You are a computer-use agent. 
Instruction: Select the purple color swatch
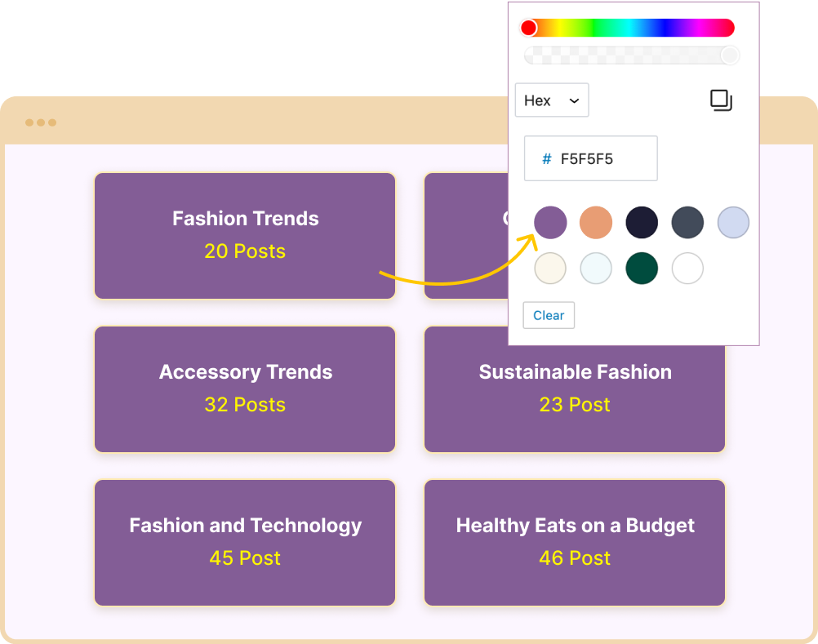(550, 222)
